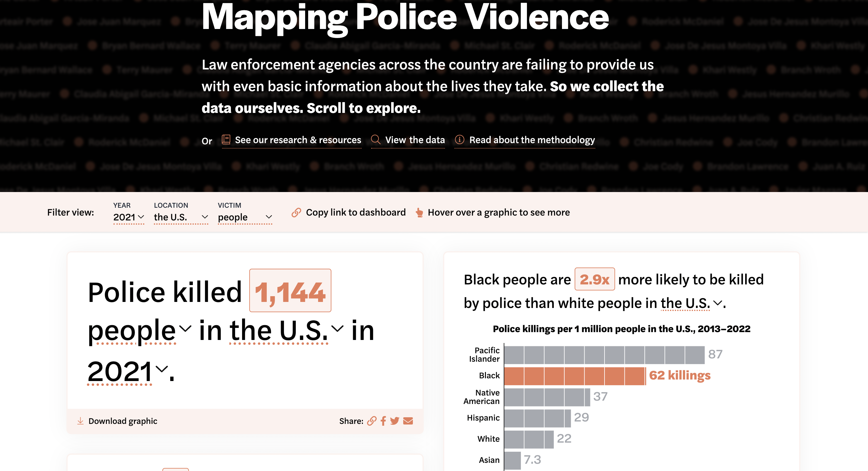Click 'Download graphic' button
868x471 pixels.
123,421
